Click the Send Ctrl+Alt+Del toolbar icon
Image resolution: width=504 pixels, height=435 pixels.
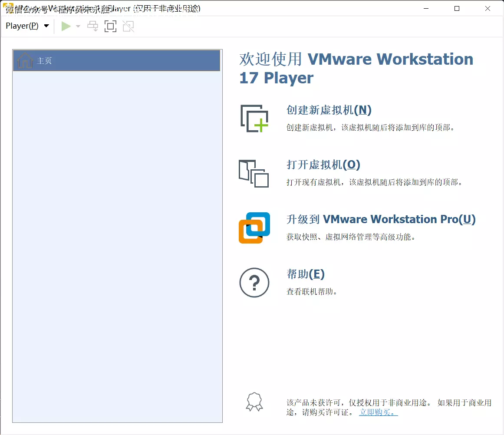click(x=93, y=26)
